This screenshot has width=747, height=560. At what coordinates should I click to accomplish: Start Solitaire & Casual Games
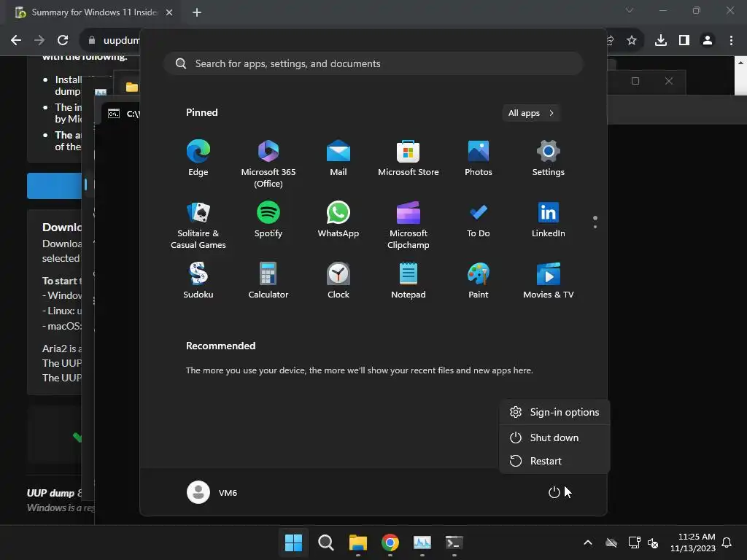[198, 225]
